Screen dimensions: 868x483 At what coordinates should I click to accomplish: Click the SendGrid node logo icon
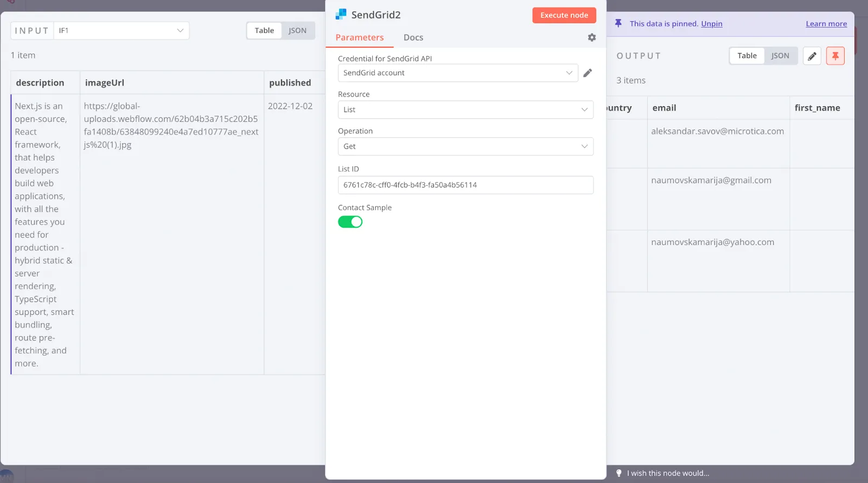click(341, 14)
